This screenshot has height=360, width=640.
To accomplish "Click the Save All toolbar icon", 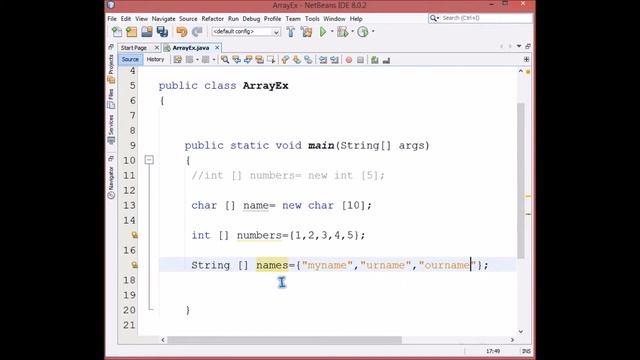I will [x=162, y=32].
